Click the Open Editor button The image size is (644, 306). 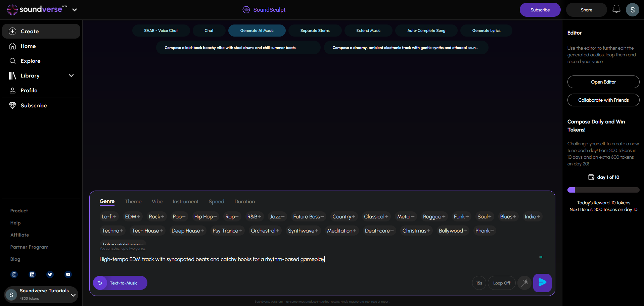[x=603, y=82]
